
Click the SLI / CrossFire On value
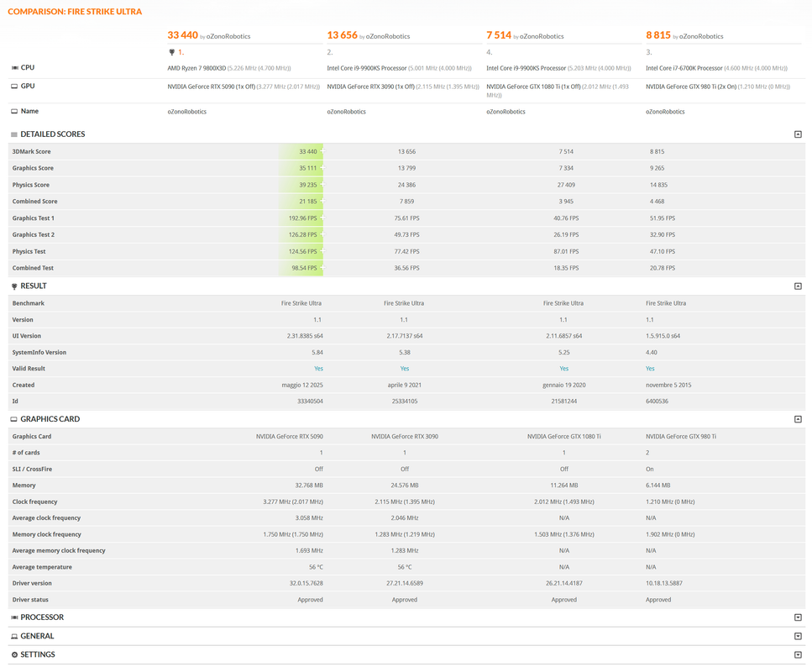(x=649, y=470)
